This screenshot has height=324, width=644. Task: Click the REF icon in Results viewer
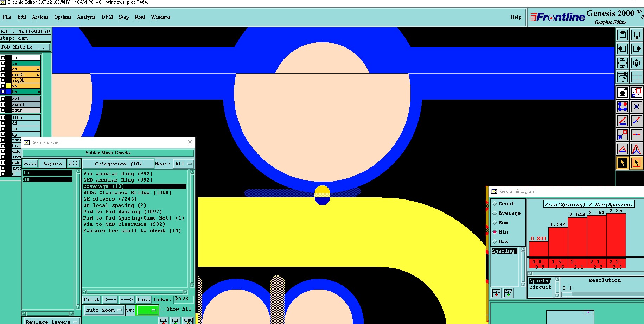(176, 321)
